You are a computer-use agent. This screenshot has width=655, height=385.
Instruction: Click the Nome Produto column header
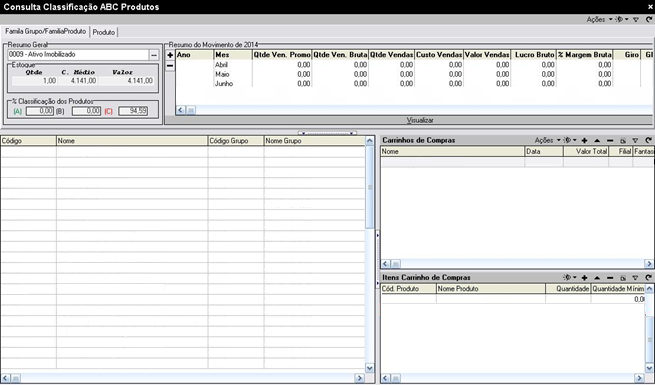(491, 289)
